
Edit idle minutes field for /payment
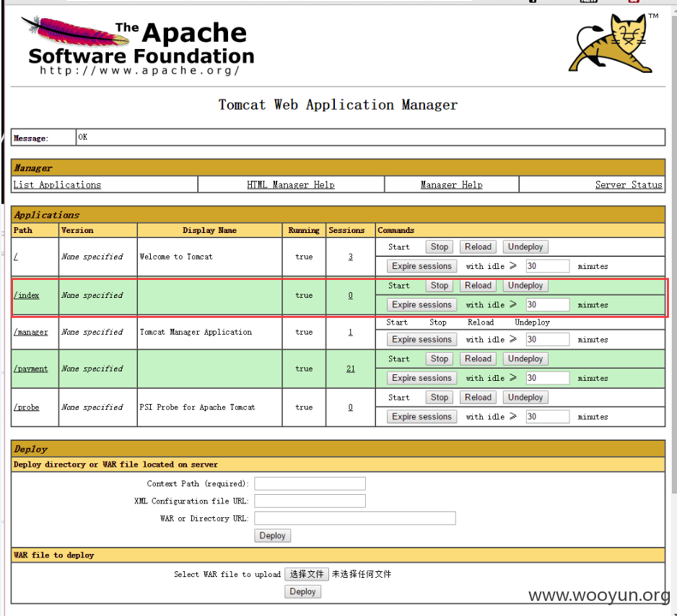tap(548, 378)
